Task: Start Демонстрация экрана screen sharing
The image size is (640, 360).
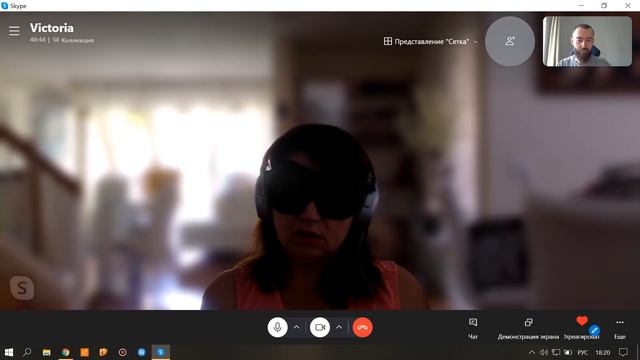Action: pos(528,329)
